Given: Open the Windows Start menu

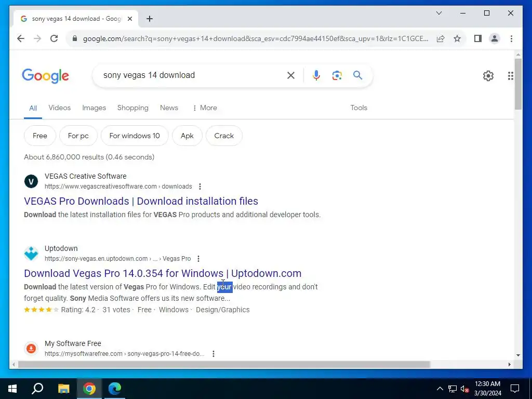Looking at the screenshot, I should pos(12,389).
